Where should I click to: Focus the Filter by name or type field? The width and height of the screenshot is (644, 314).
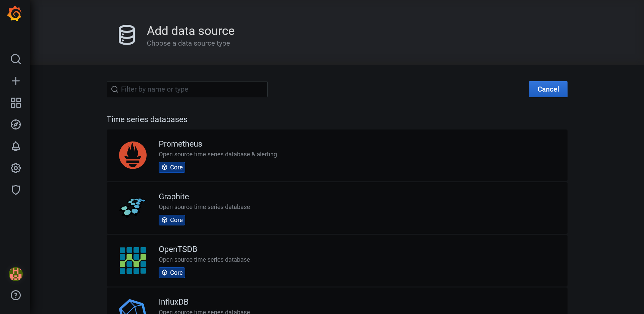point(187,89)
